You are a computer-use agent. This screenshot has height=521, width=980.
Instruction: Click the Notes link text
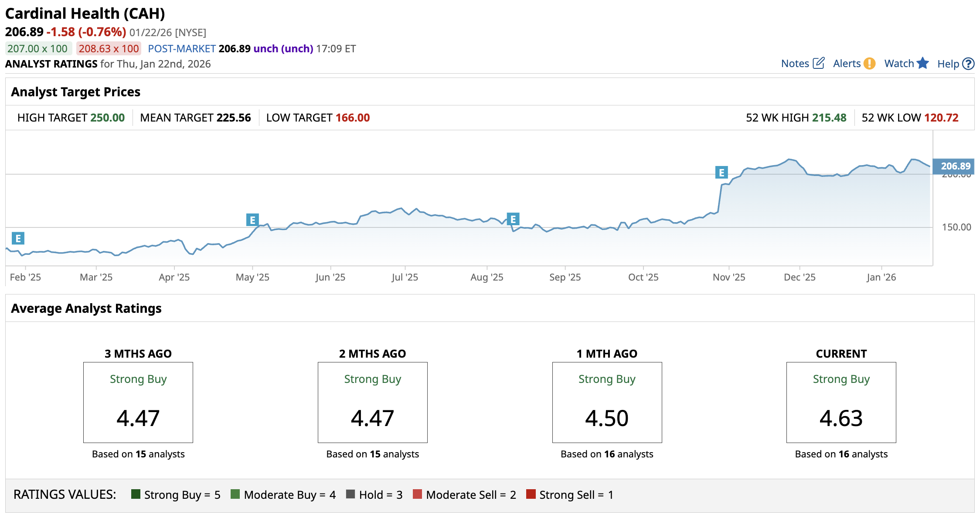795,64
